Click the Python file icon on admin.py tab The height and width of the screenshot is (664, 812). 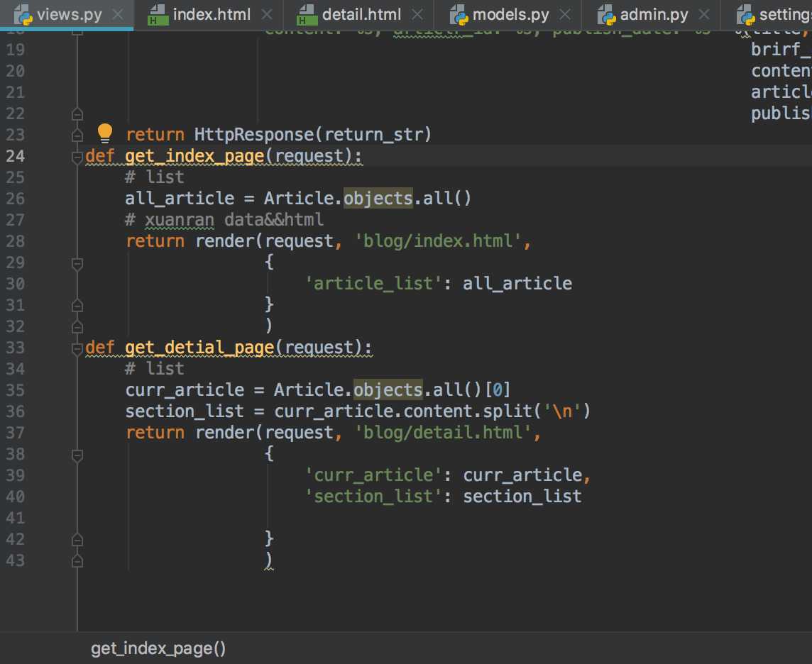pos(606,15)
